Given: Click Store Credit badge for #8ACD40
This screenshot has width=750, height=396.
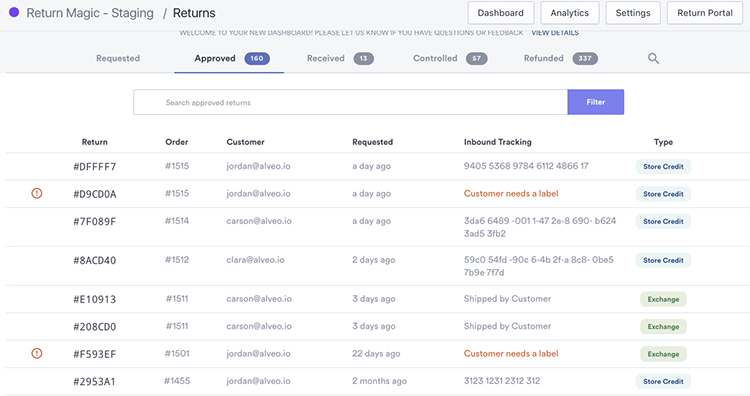Looking at the screenshot, I should pos(663,260).
